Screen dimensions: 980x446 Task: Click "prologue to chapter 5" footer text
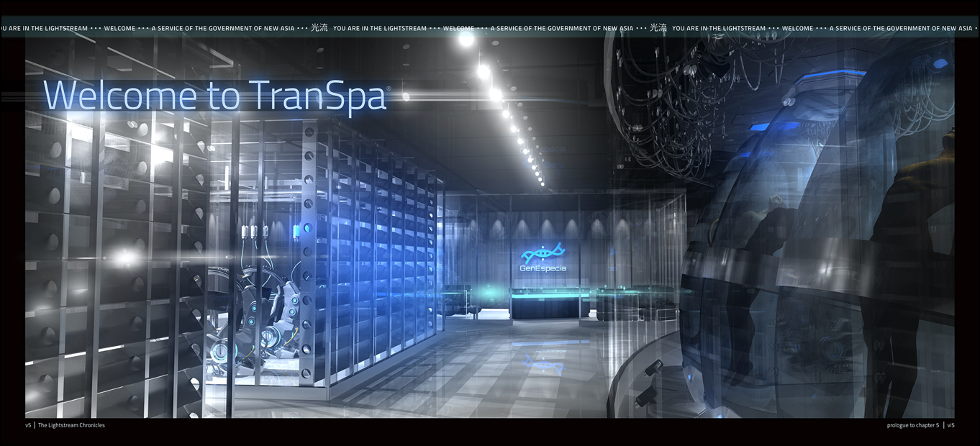[x=912, y=425]
